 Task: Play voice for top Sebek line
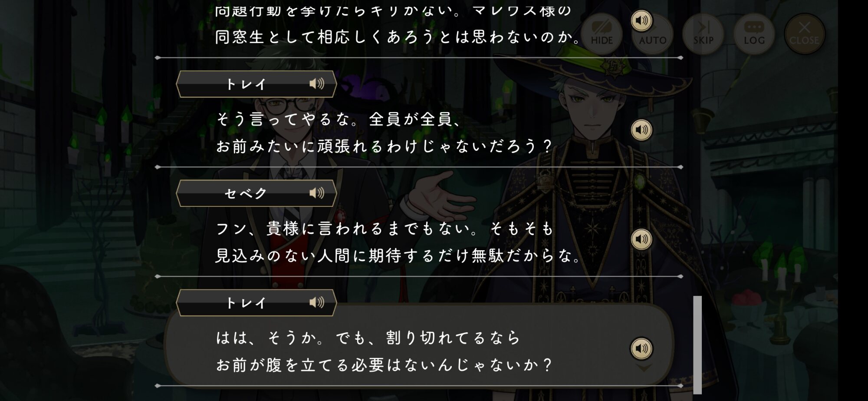tap(641, 20)
